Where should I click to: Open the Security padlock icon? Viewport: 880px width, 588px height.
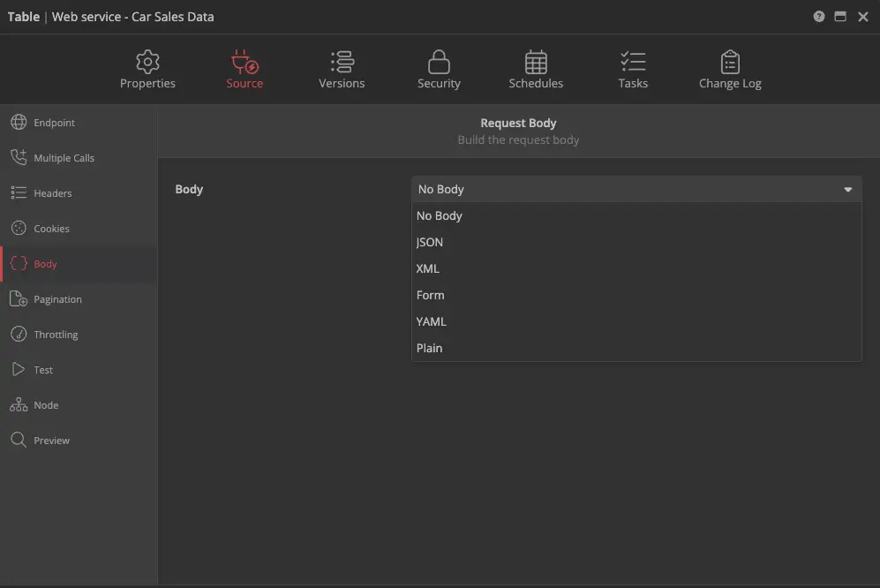click(x=439, y=62)
